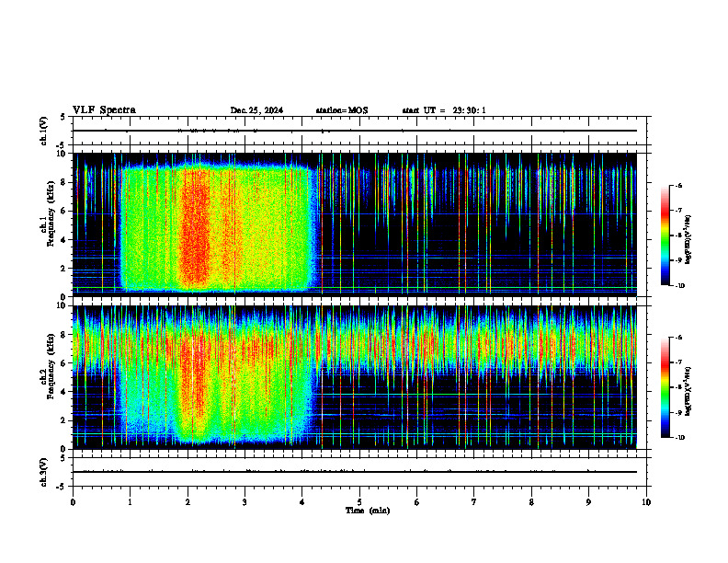Click the "5" tick on the ch.1(V) axis

pyautogui.click(x=63, y=117)
